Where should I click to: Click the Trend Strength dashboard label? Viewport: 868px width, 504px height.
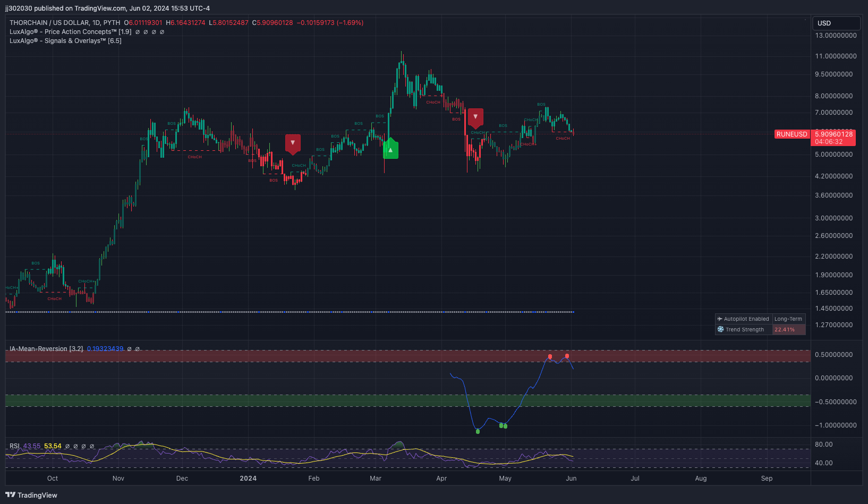click(x=745, y=330)
